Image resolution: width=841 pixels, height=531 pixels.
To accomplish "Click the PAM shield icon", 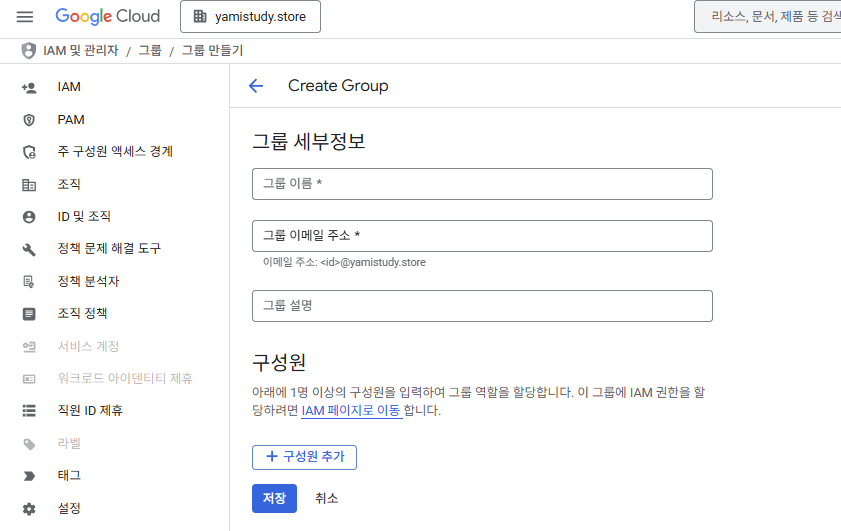I will tap(29, 120).
